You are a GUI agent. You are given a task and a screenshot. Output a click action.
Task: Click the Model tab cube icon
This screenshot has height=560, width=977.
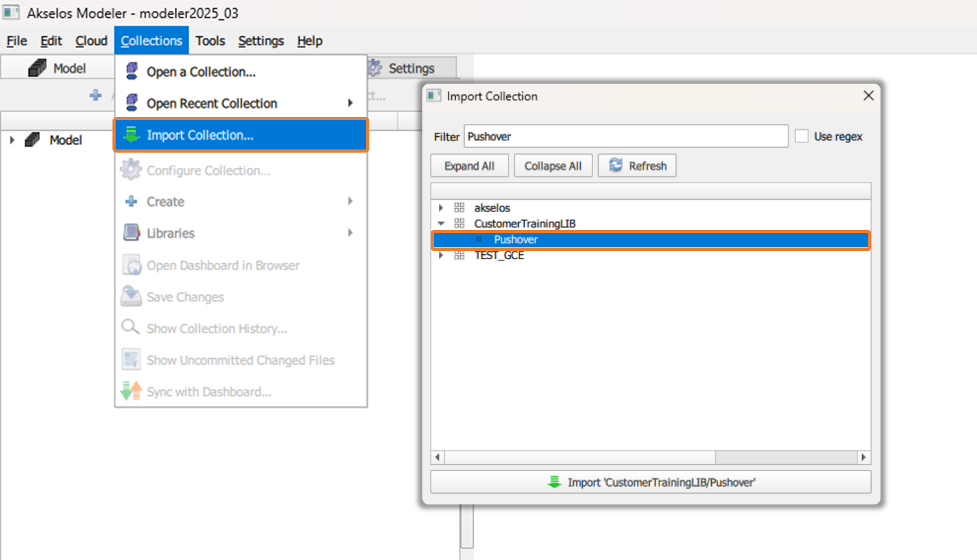(37, 68)
